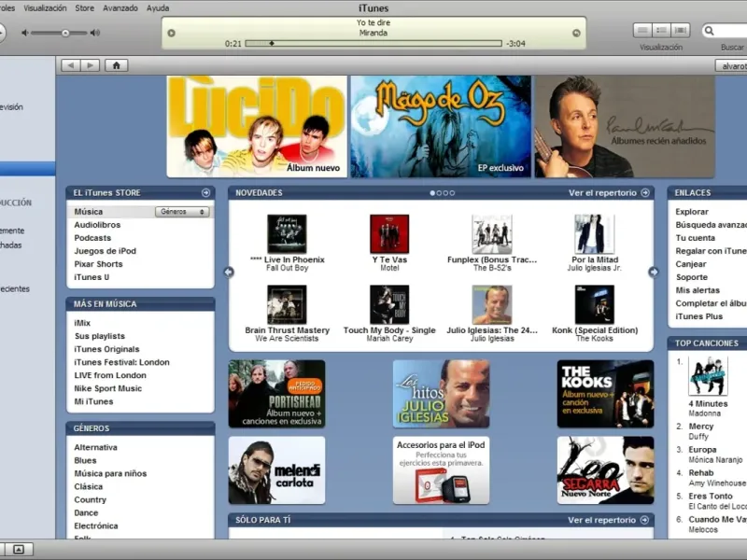747x560 pixels.
Task: Click the circular icon right of the song display
Action: pyautogui.click(x=576, y=33)
